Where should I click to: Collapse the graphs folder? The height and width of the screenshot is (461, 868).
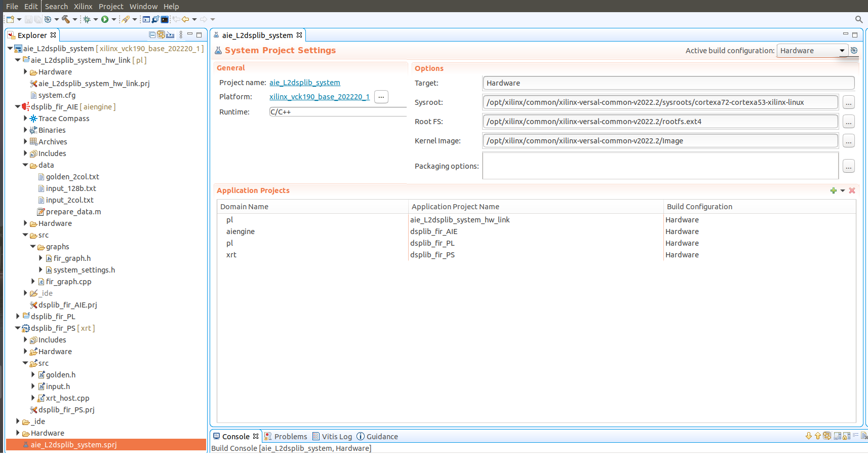[x=33, y=246]
